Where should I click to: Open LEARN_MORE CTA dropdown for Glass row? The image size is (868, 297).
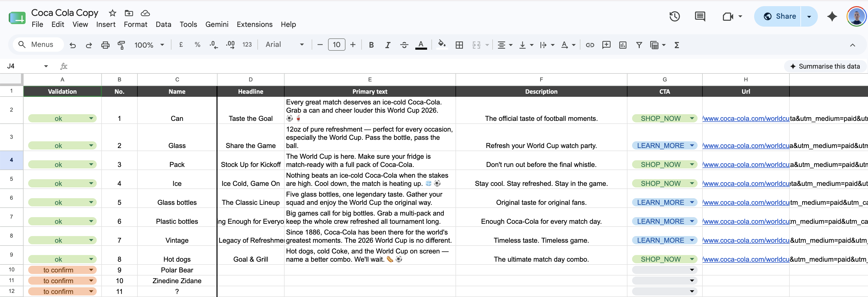(x=692, y=146)
